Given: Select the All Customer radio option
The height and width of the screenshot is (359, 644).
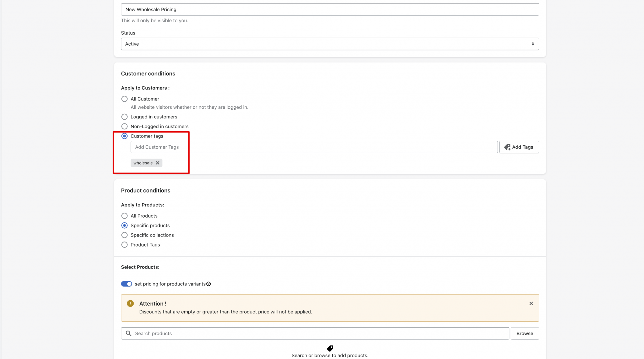Looking at the screenshot, I should (x=125, y=99).
